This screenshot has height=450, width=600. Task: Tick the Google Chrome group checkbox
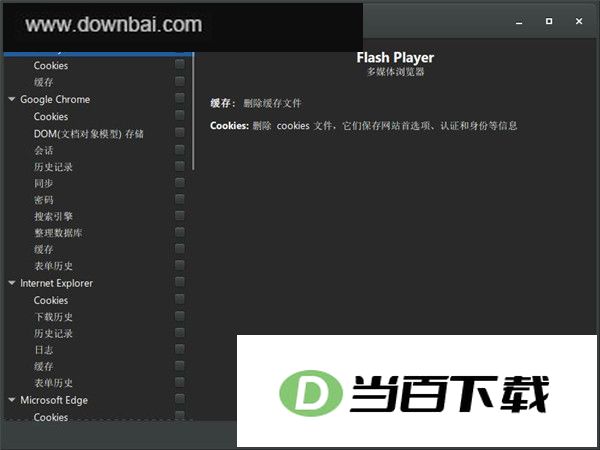click(x=179, y=98)
